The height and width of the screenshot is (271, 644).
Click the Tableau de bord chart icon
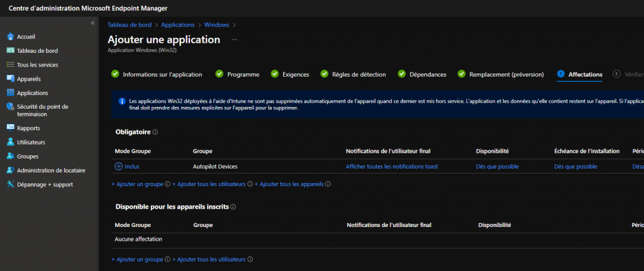(x=11, y=50)
